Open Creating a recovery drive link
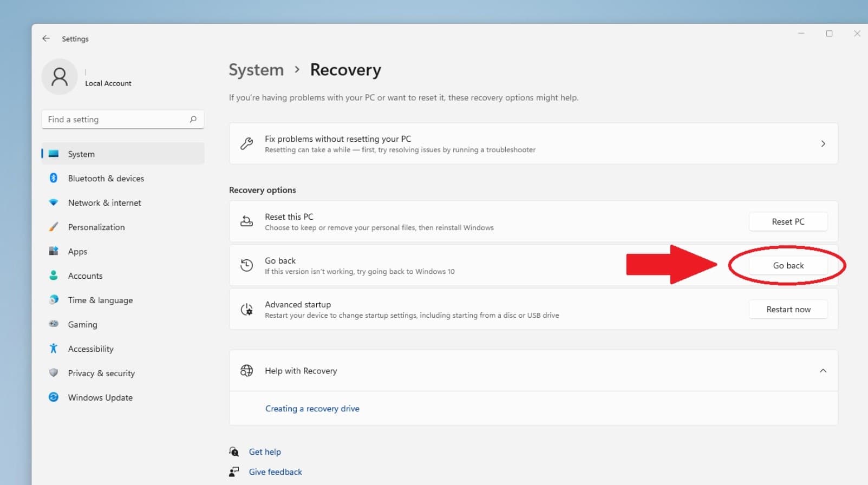 point(312,409)
